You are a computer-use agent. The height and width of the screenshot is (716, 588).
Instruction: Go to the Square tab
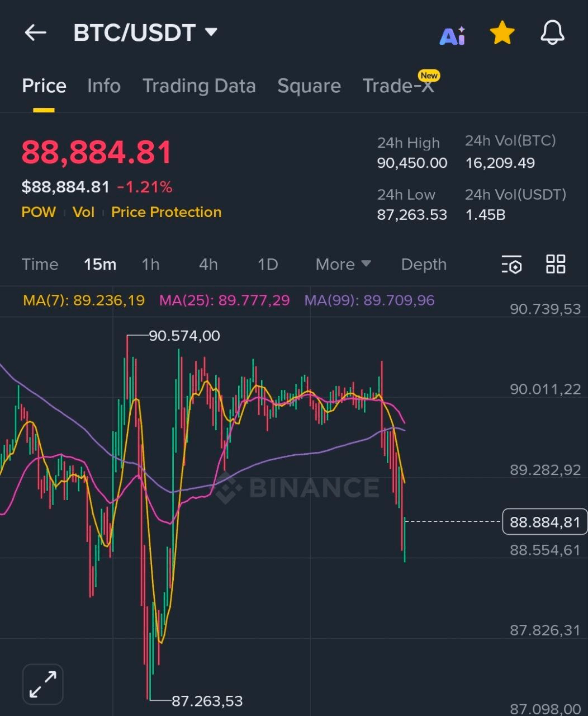[309, 86]
